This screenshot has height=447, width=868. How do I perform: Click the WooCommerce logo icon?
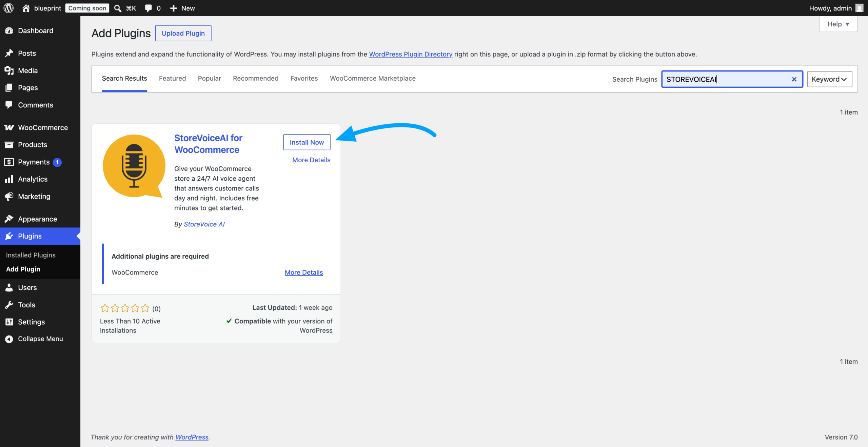point(9,127)
